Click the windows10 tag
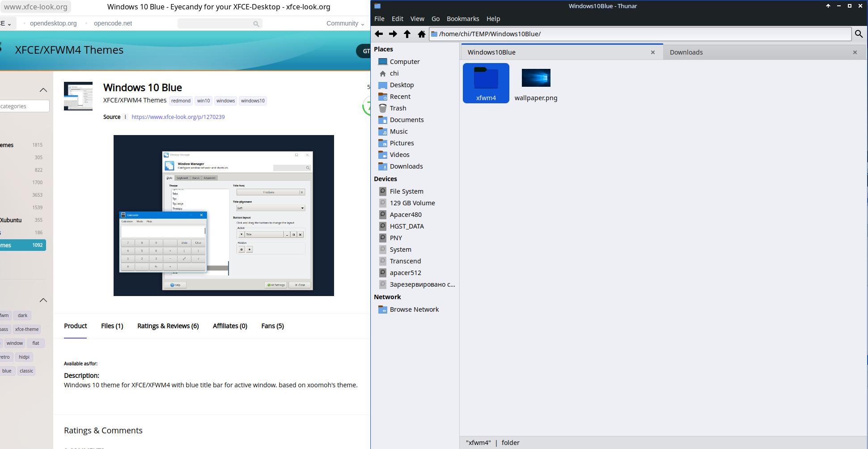 point(253,101)
